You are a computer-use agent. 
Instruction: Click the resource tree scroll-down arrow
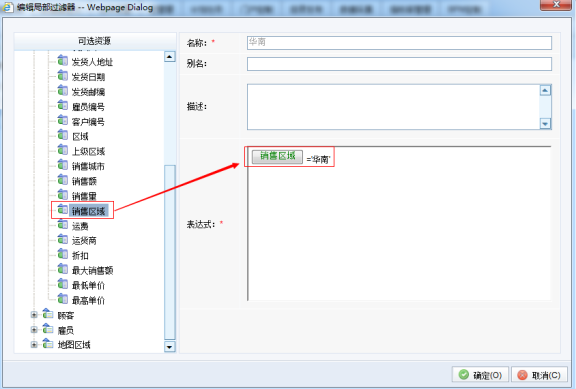169,346
